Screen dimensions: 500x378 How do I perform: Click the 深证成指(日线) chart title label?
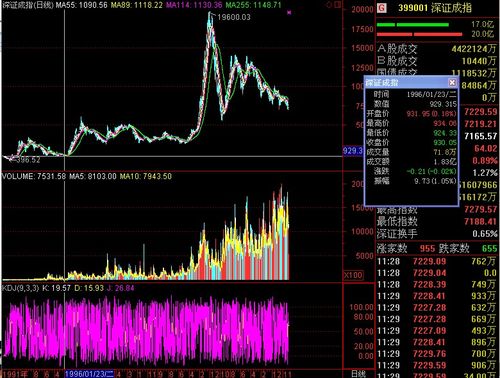click(x=27, y=5)
